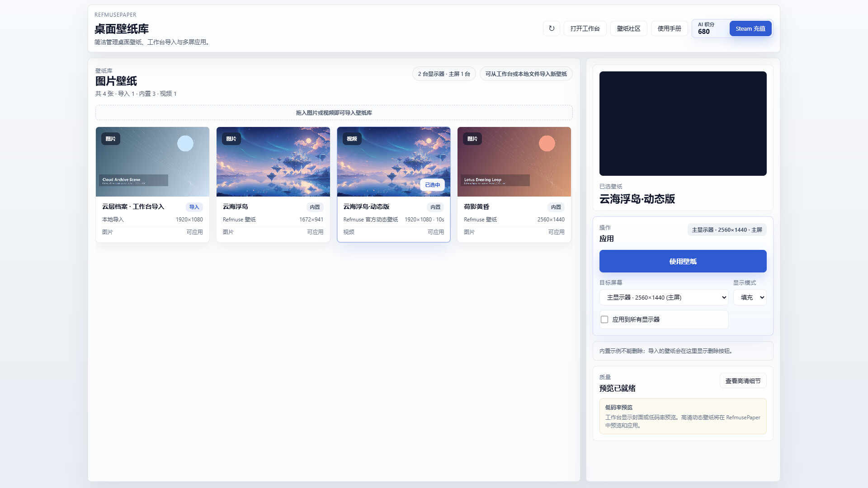Open the 目标屏幕 target screen dropdown
Viewport: 868px width, 488px height.
coord(664,297)
